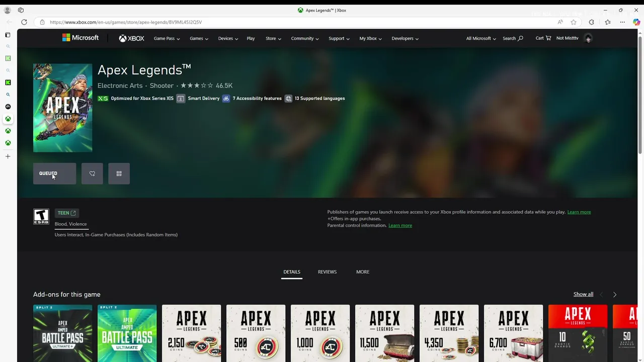
Task: Reload the page with the refresh icon
Action: click(24, 22)
